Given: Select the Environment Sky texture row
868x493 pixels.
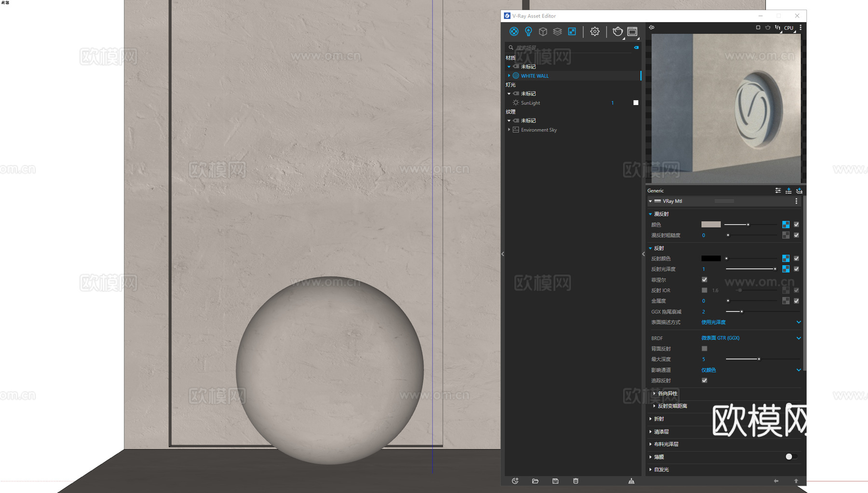Looking at the screenshot, I should click(x=573, y=130).
